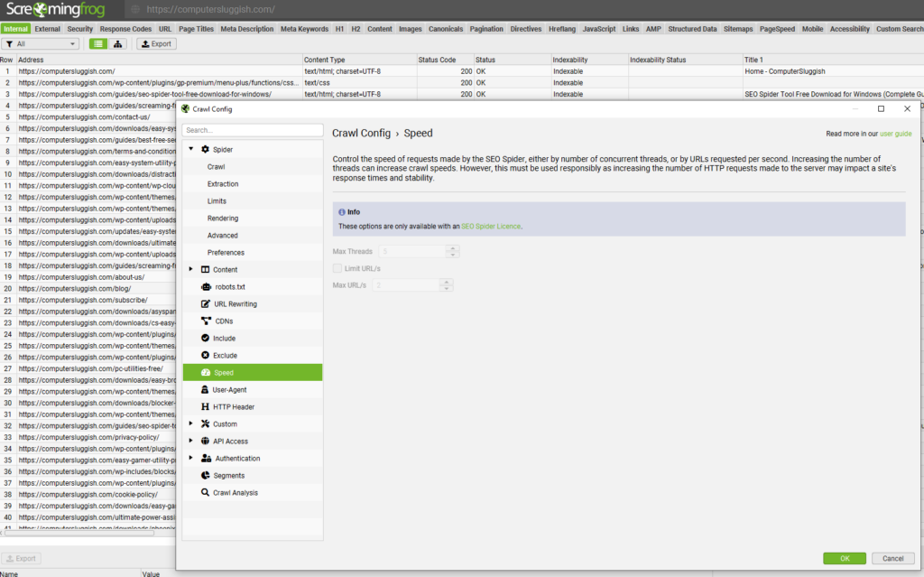Open the Structured Data tab
The height and width of the screenshot is (577, 924).
(x=692, y=29)
